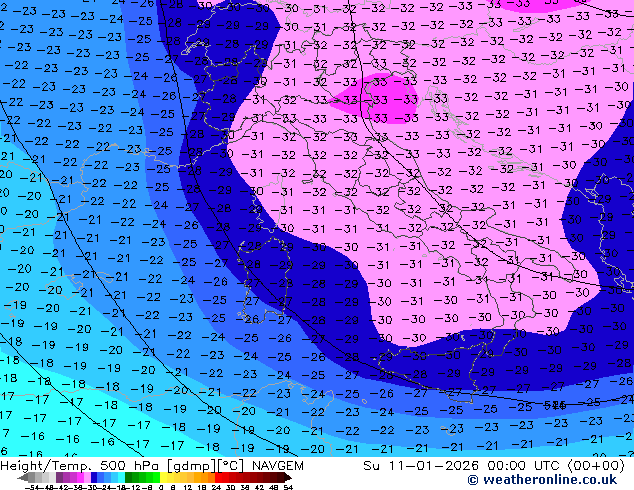
Task: Click the '54' maximum label on the scale
Action: [x=288, y=488]
